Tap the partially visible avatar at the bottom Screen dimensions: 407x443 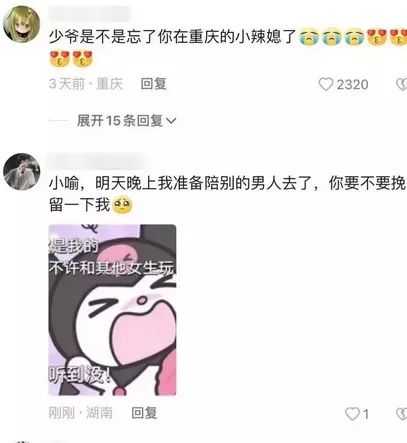tap(22, 441)
